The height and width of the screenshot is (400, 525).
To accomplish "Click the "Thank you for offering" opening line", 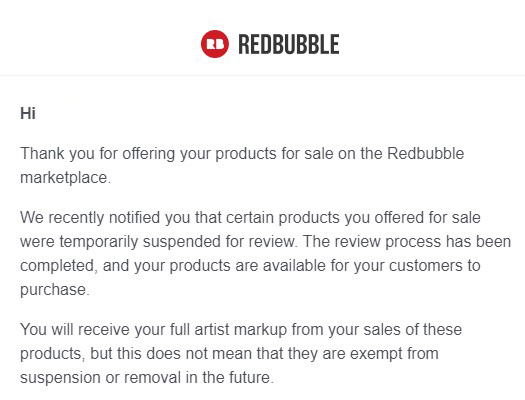I will coord(242,154).
